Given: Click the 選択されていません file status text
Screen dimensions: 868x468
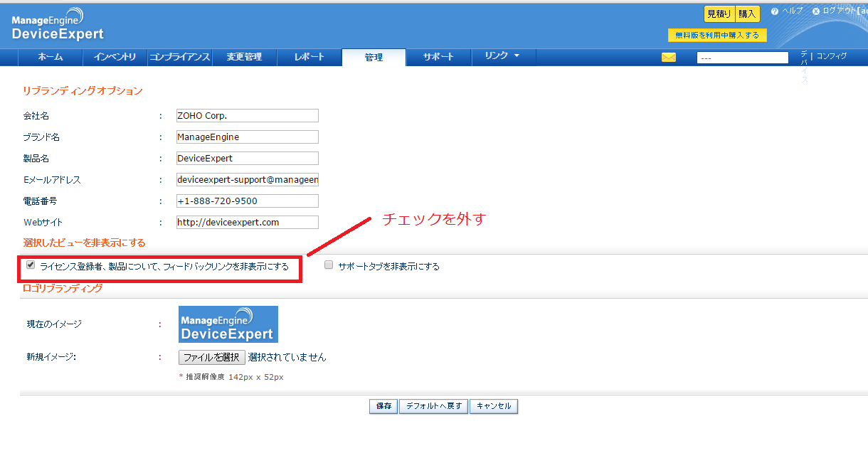Looking at the screenshot, I should click(x=287, y=357).
